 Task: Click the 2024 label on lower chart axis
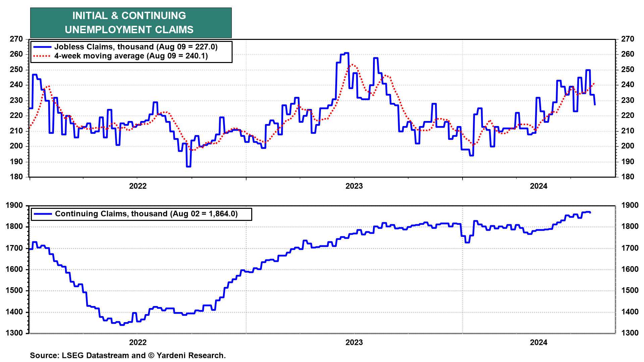pyautogui.click(x=539, y=342)
